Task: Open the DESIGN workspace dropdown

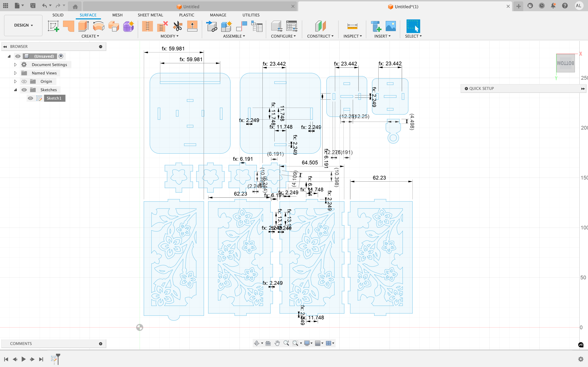Action: coord(23,25)
